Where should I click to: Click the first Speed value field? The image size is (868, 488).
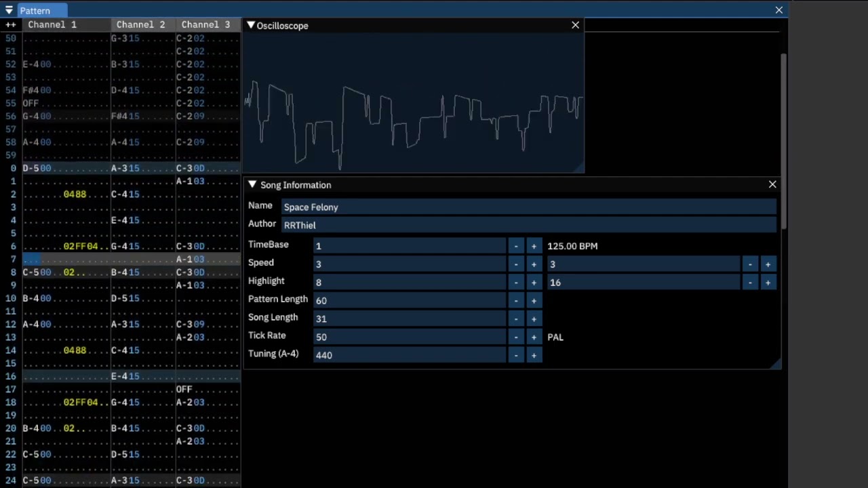[410, 264]
